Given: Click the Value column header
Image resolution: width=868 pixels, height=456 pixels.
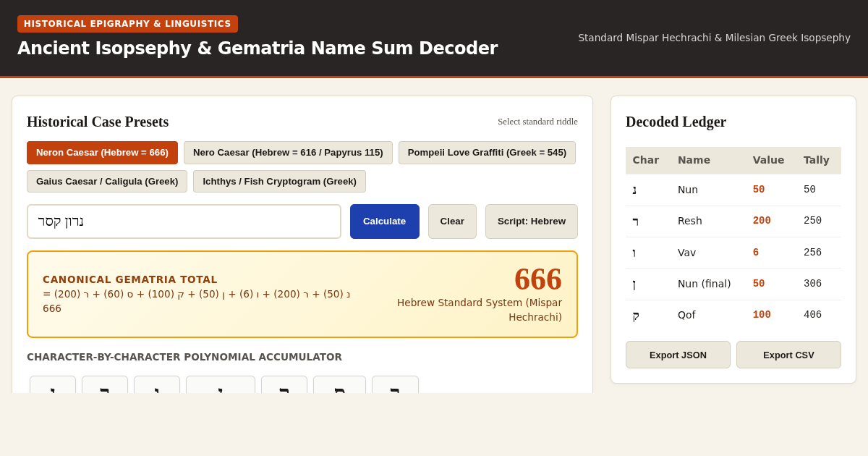Looking at the screenshot, I should [768, 160].
